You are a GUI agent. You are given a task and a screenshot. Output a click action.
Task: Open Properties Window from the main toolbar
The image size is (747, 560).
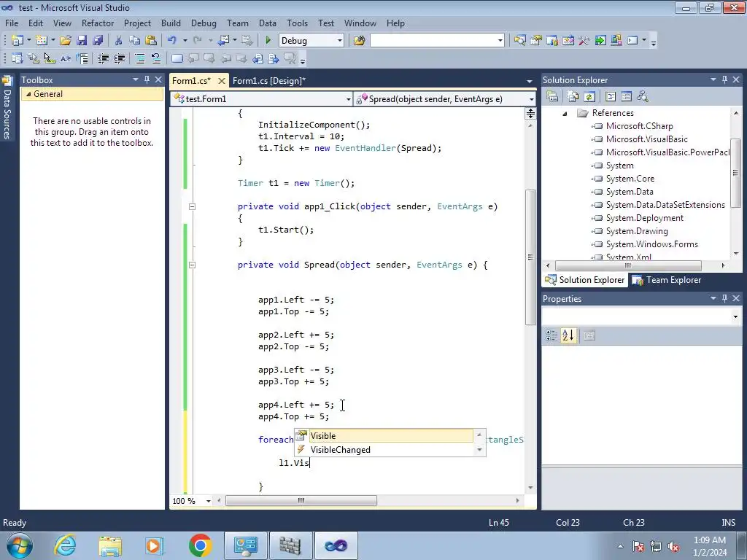pos(536,41)
